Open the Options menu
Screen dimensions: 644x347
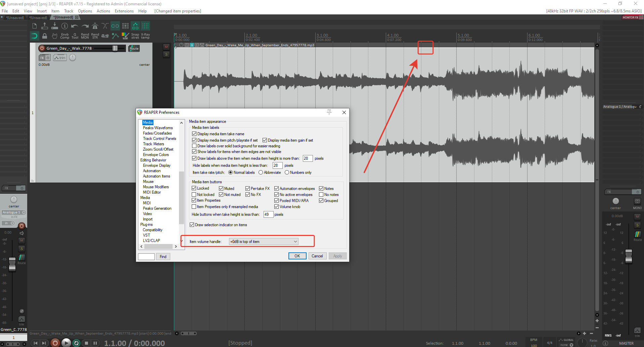[x=85, y=11]
